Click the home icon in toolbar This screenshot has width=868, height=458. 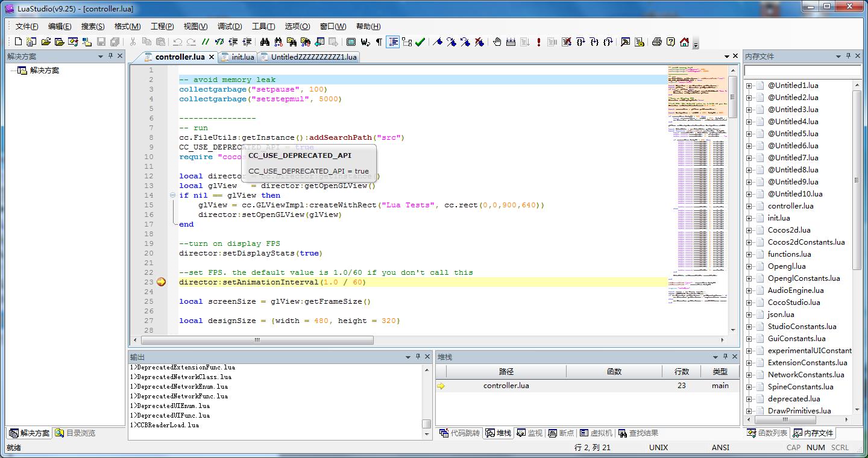point(684,42)
